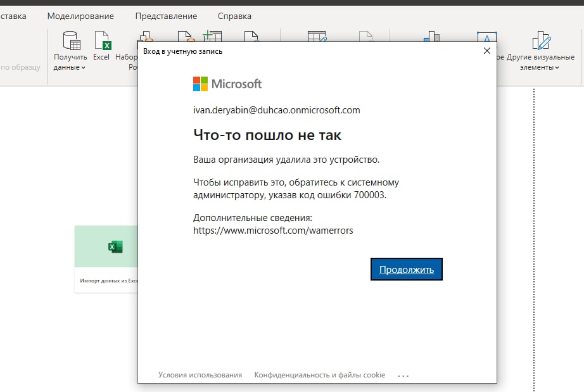This screenshot has width=584, height=392.
Task: Click the ivan.deryabin email address text
Action: coord(276,110)
